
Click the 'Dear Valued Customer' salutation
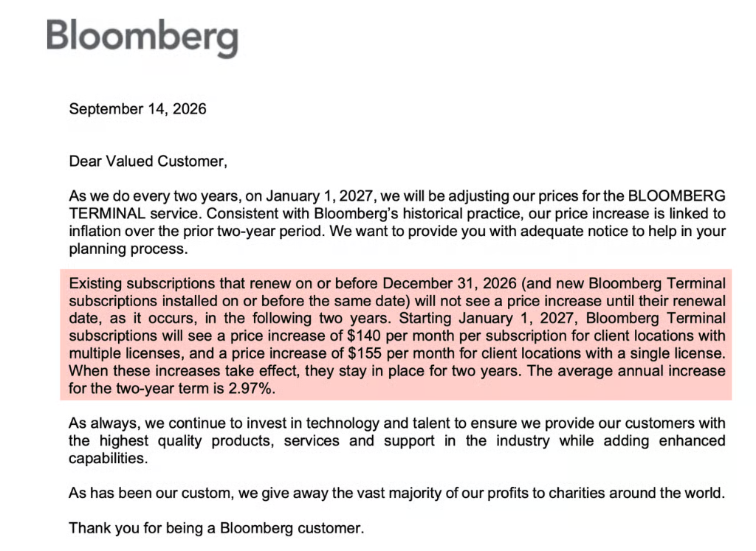click(148, 161)
